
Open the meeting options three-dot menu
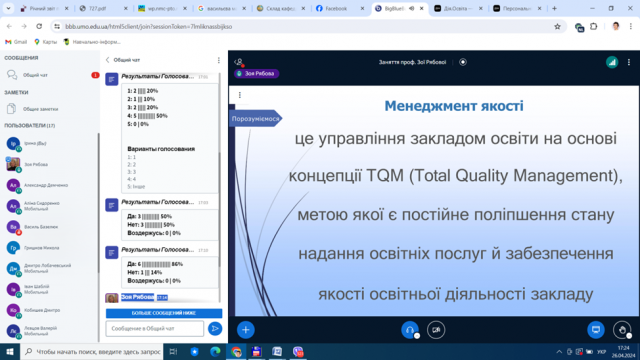[629, 62]
